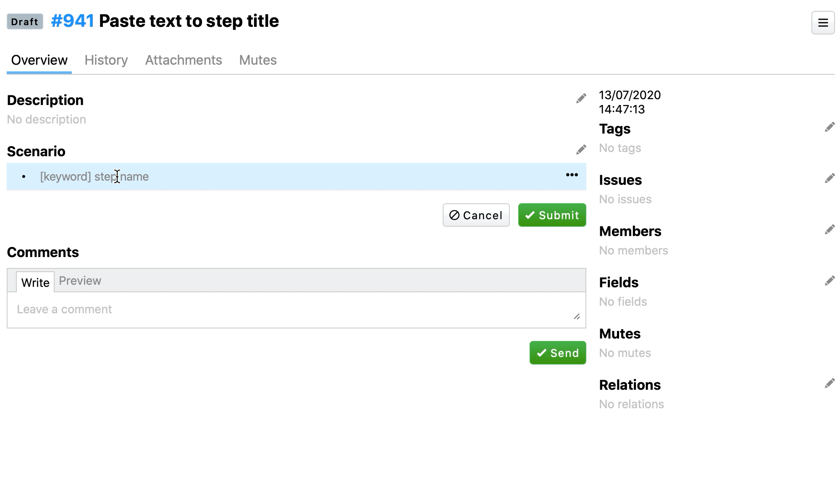The width and height of the screenshot is (840, 504).
Task: Select the Overview tab
Action: (39, 60)
